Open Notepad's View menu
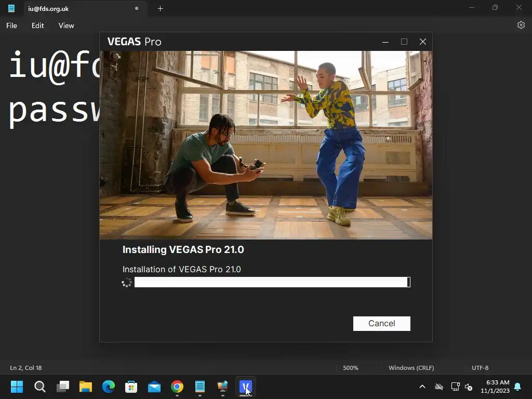 (66, 25)
